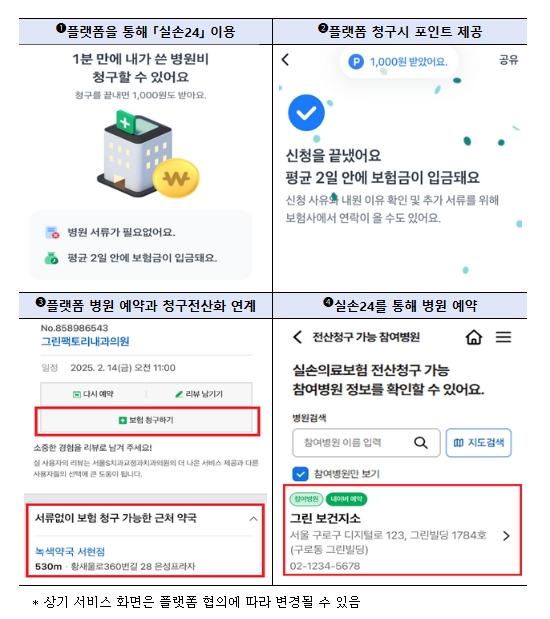Viewport: 550px width, 619px height.
Task: Click the home icon in the header
Action: tap(474, 337)
